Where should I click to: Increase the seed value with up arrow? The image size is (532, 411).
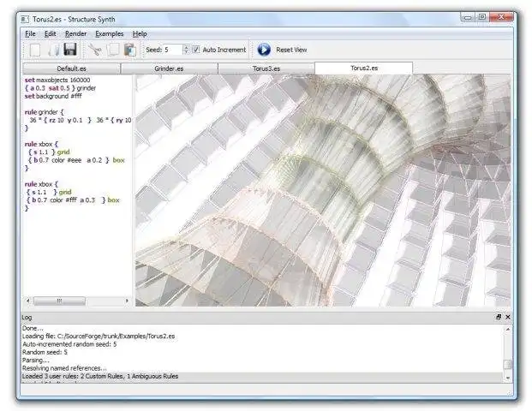pos(186,47)
